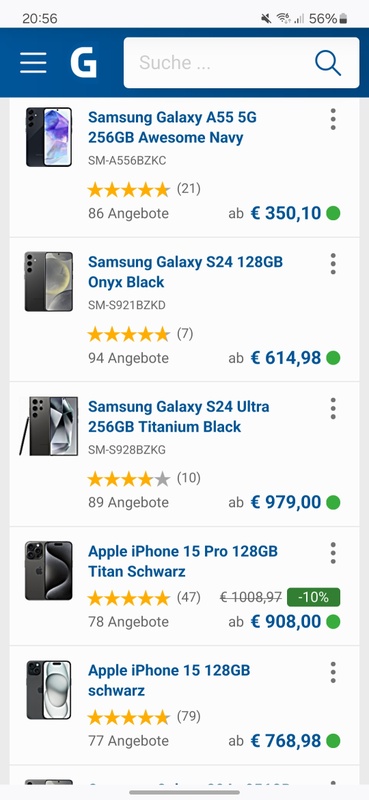Open Samsung Galaxy S24 Ultra Titanium Black link
Viewport: 369px width, 800px height.
point(179,416)
